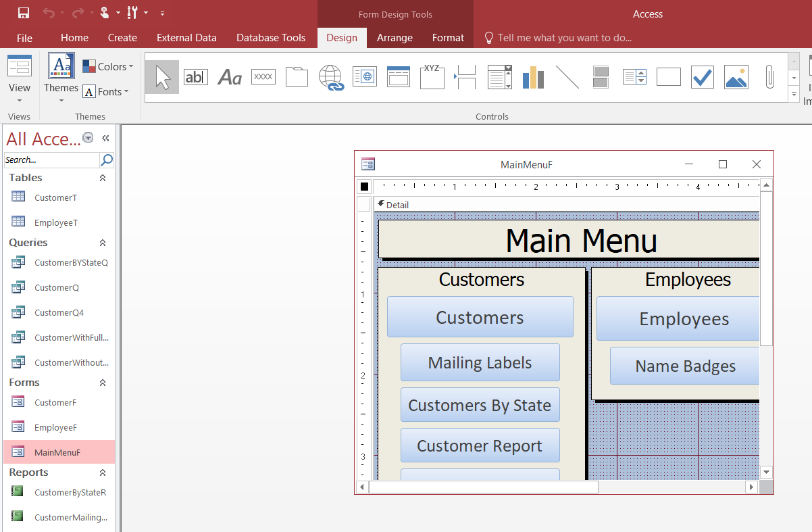Switch to the Arrange ribbon tab
This screenshot has width=812, height=532.
395,38
